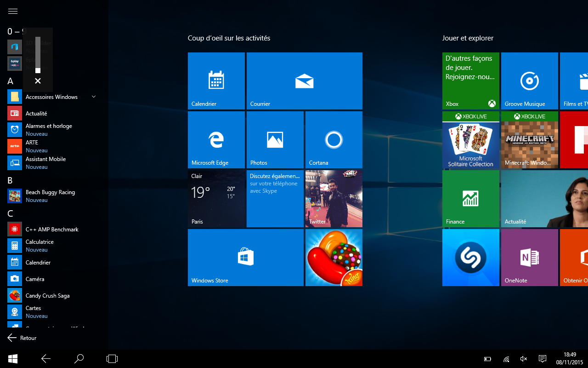Launch the Shazam tile

(471, 258)
